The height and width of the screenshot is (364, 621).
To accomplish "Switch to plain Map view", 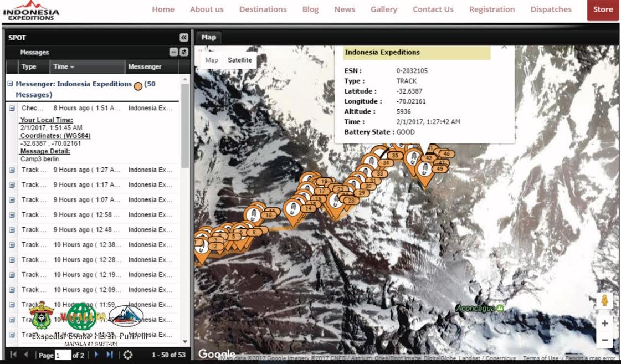I will pyautogui.click(x=212, y=60).
